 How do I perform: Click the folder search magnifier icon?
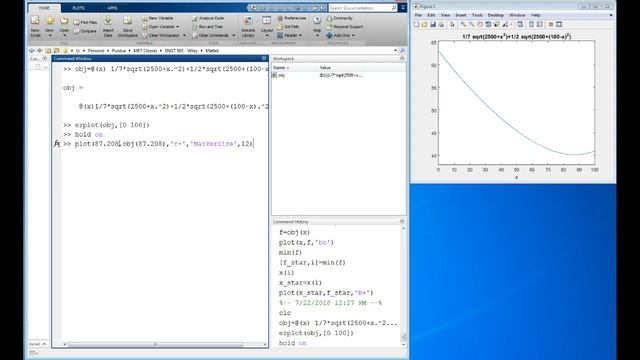(402, 51)
